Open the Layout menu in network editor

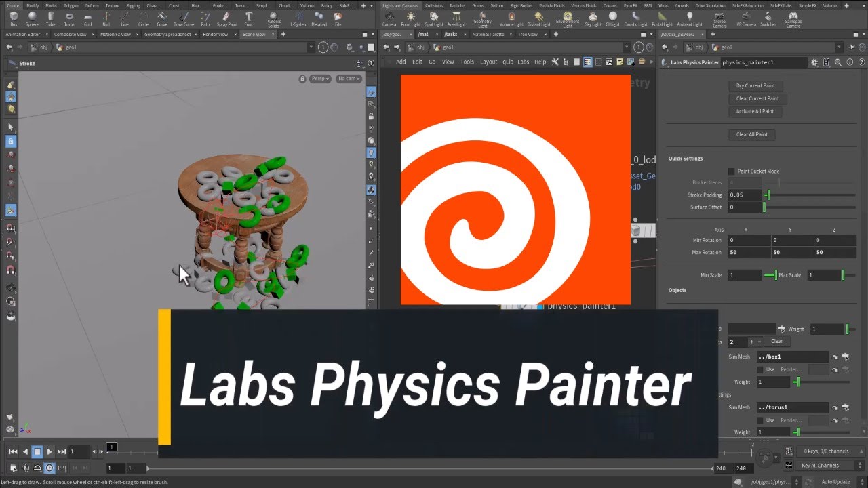489,62
